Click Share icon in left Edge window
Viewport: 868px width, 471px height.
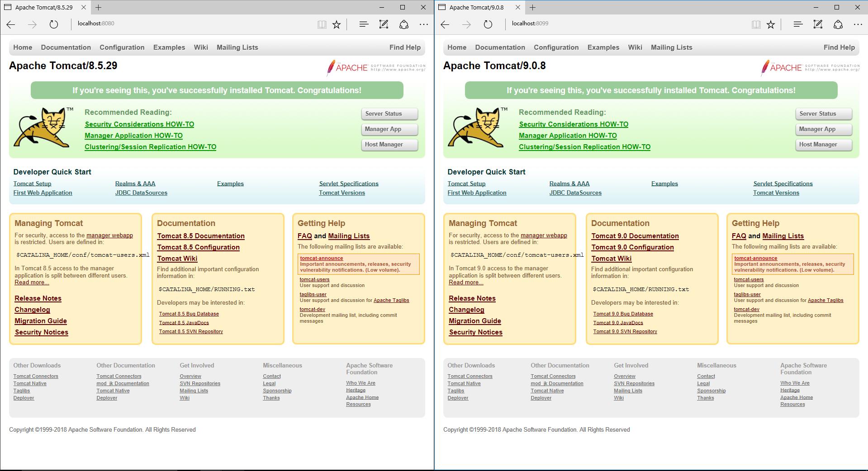coord(404,24)
